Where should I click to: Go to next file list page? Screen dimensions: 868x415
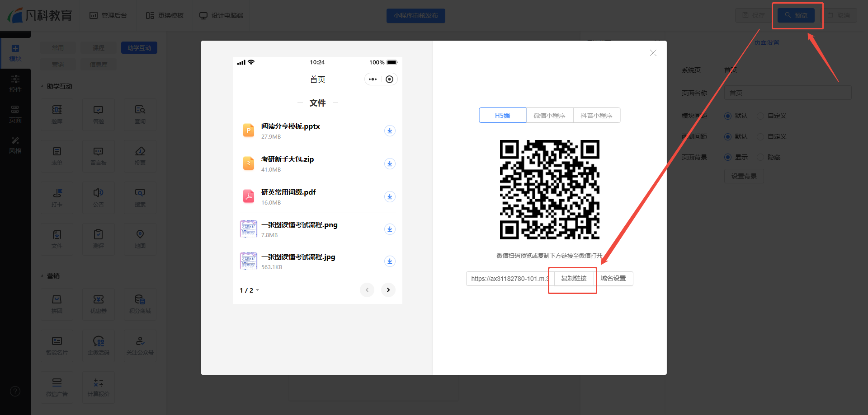pos(388,290)
